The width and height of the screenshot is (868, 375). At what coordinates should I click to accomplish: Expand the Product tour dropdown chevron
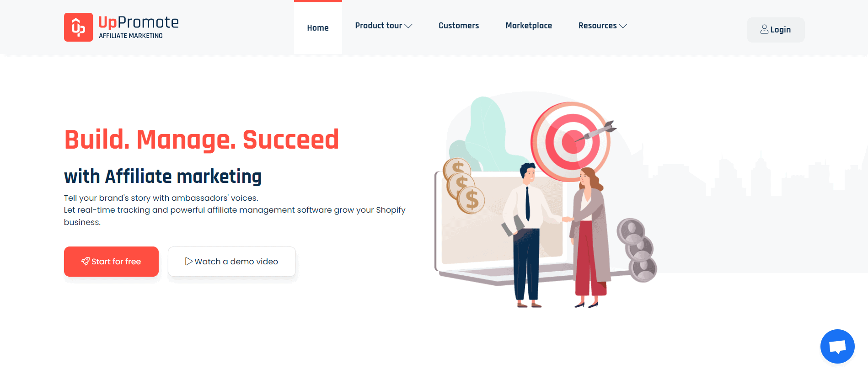(x=408, y=26)
